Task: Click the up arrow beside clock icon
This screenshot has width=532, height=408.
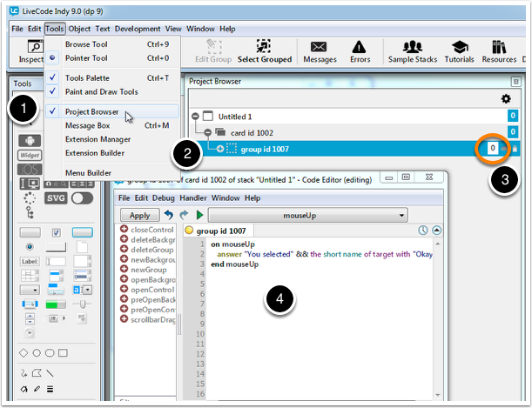Action: tap(437, 231)
